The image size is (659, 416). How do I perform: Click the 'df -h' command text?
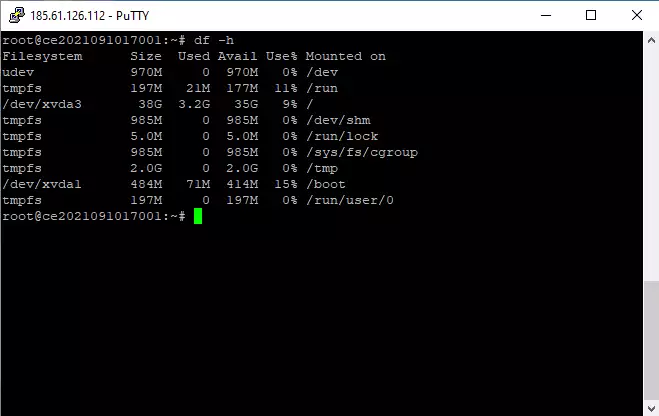pyautogui.click(x=214, y=40)
